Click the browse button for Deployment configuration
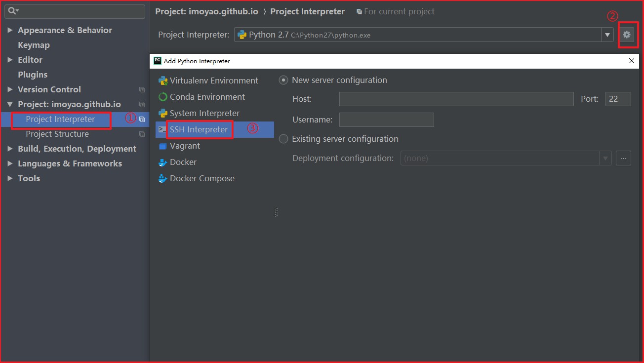644x363 pixels. point(623,158)
